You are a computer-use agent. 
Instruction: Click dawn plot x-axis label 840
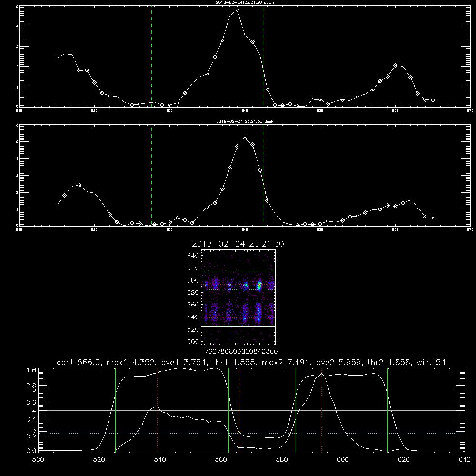[x=245, y=111]
